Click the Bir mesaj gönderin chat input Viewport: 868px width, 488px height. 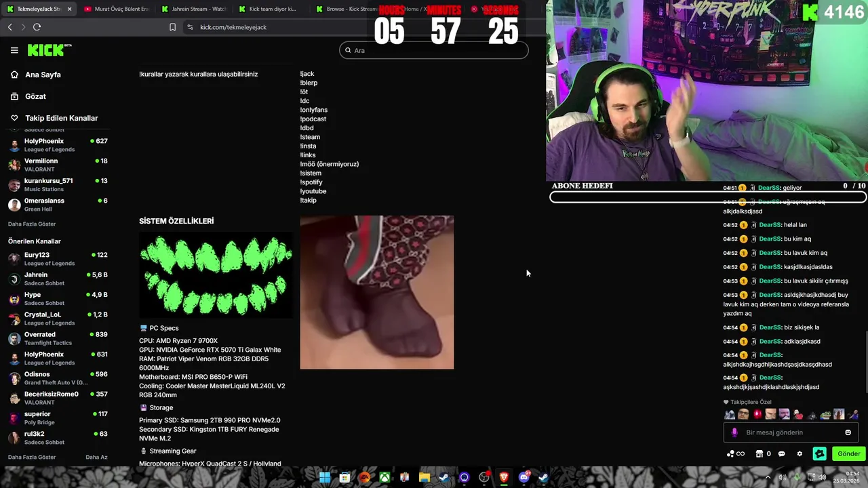pos(790,432)
